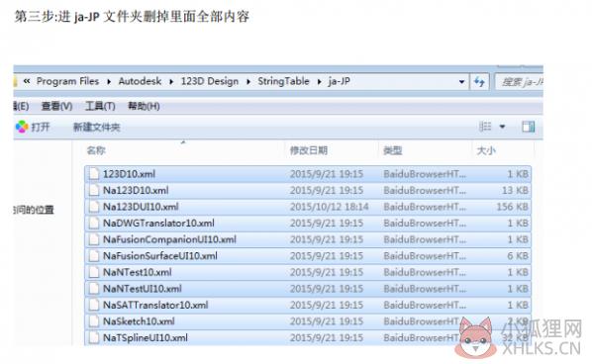Click the 13 KB size cell
This screenshot has width=592, height=364.
click(x=515, y=191)
